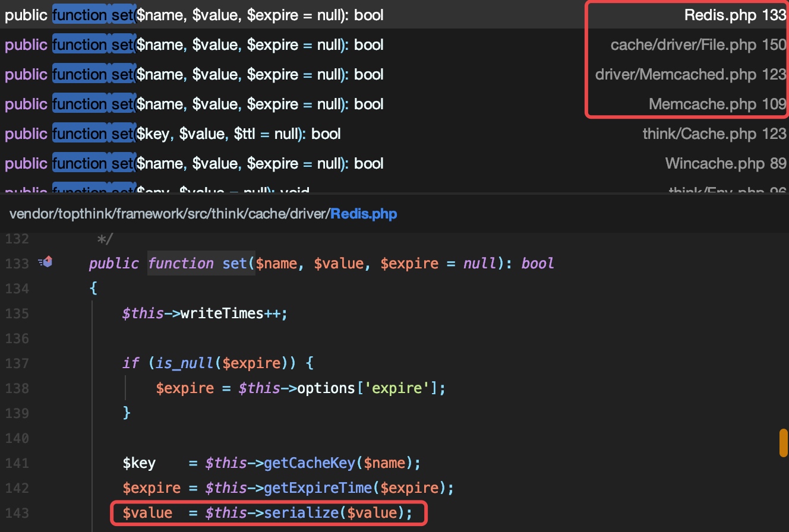Click line number 143 in the gutter

[x=17, y=512]
